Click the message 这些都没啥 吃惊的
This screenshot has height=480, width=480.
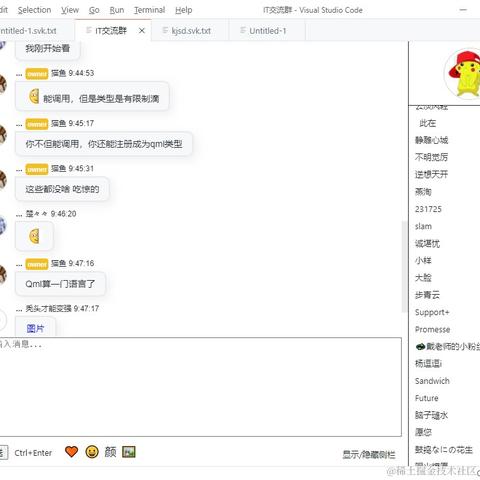[x=62, y=189]
